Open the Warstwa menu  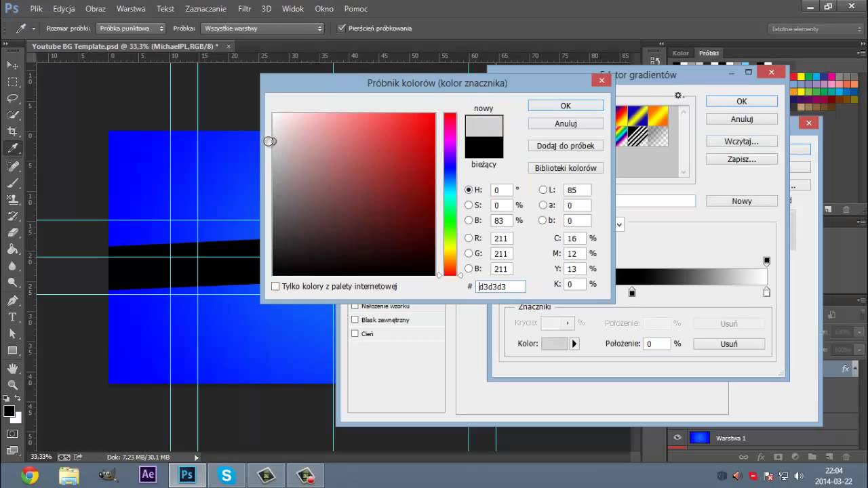coord(131,9)
